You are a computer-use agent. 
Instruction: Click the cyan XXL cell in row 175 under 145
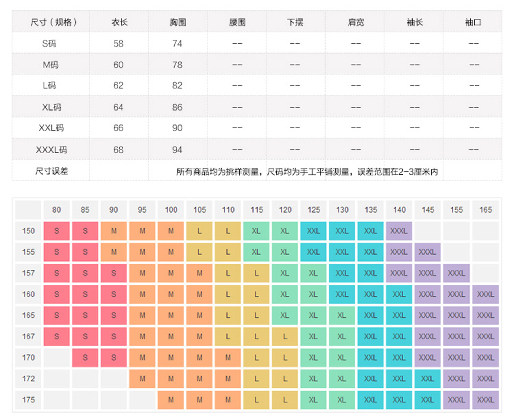(x=428, y=400)
